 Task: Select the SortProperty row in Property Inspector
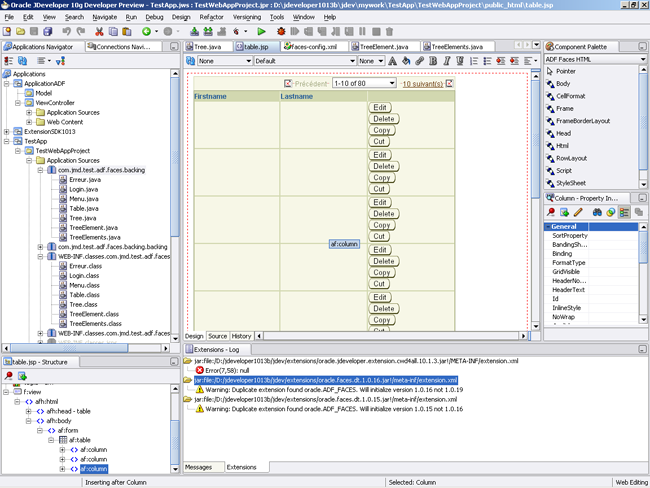(x=570, y=235)
